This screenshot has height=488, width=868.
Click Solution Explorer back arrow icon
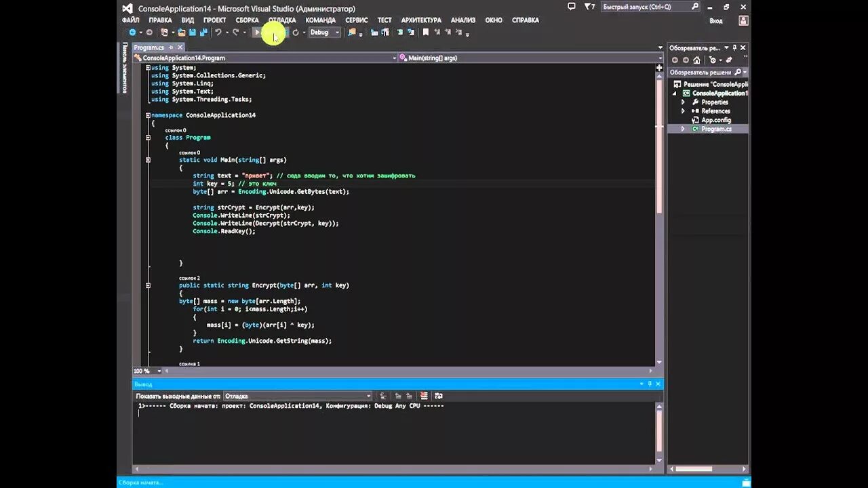675,60
